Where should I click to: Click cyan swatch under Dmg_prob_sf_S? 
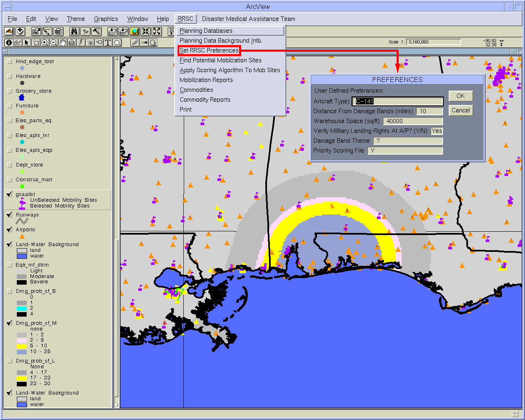click(22, 308)
